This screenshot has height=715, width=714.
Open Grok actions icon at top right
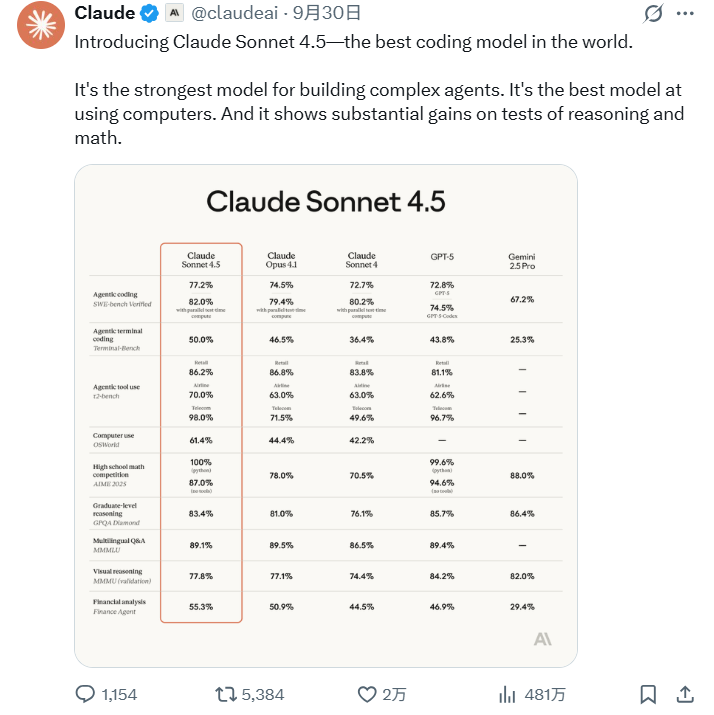point(654,14)
